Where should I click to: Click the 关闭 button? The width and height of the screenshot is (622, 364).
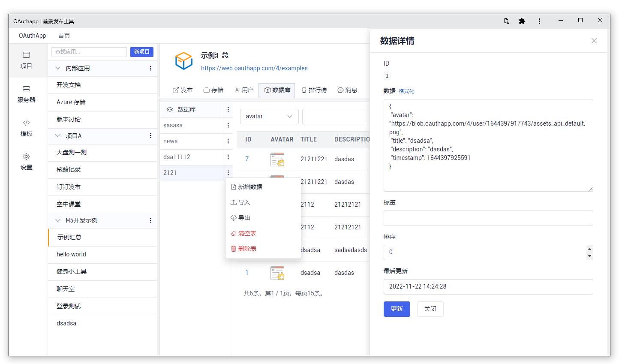tap(430, 309)
